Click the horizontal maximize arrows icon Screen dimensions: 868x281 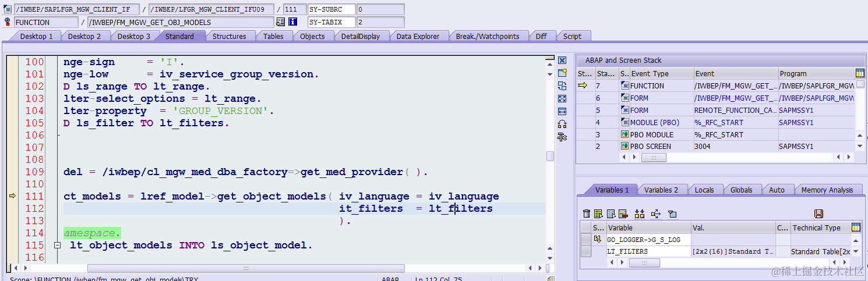562,112
